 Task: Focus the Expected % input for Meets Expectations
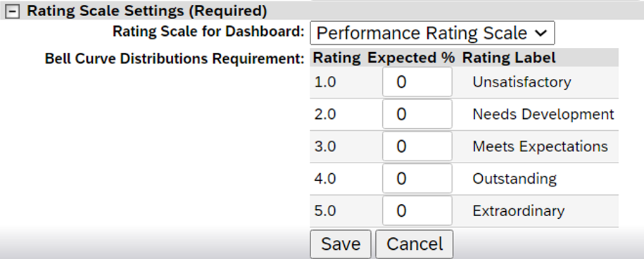point(417,146)
